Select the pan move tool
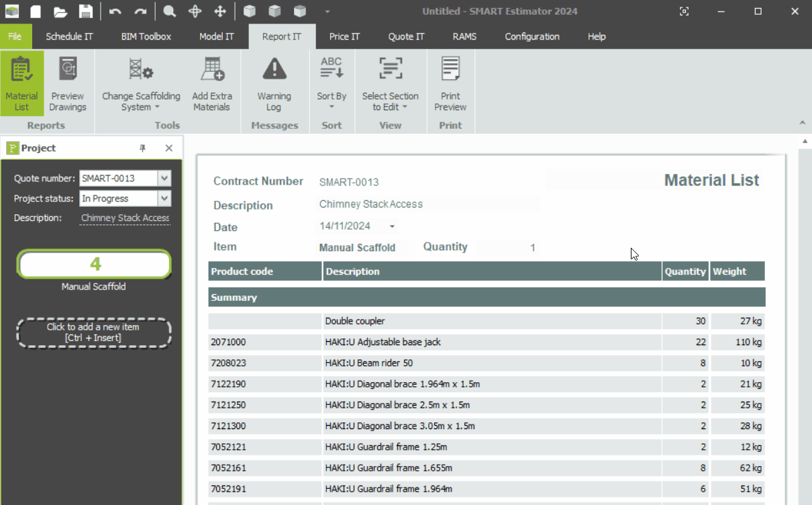The image size is (812, 505). [219, 11]
